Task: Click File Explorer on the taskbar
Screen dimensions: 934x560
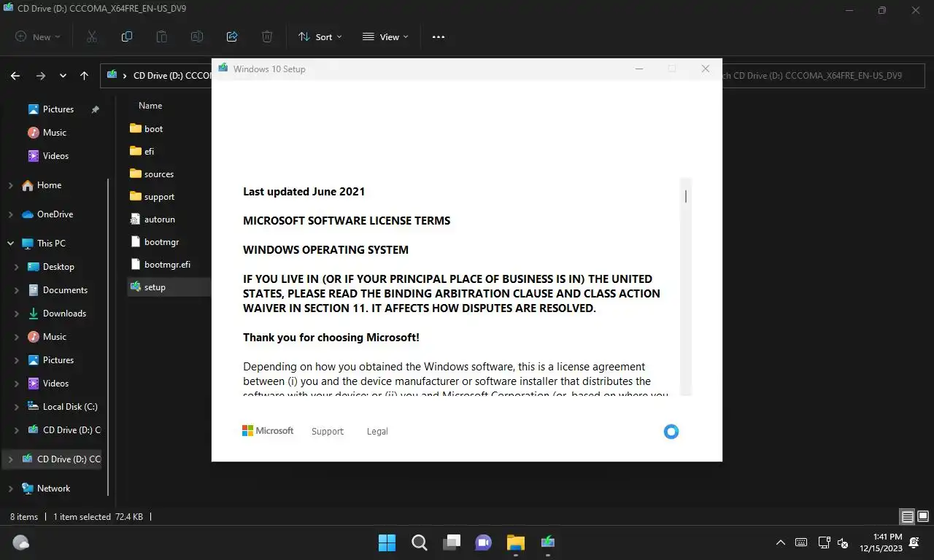Action: [516, 542]
